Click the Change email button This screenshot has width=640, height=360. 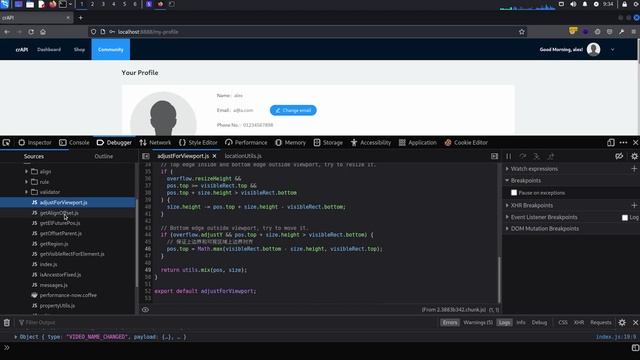pyautogui.click(x=293, y=110)
